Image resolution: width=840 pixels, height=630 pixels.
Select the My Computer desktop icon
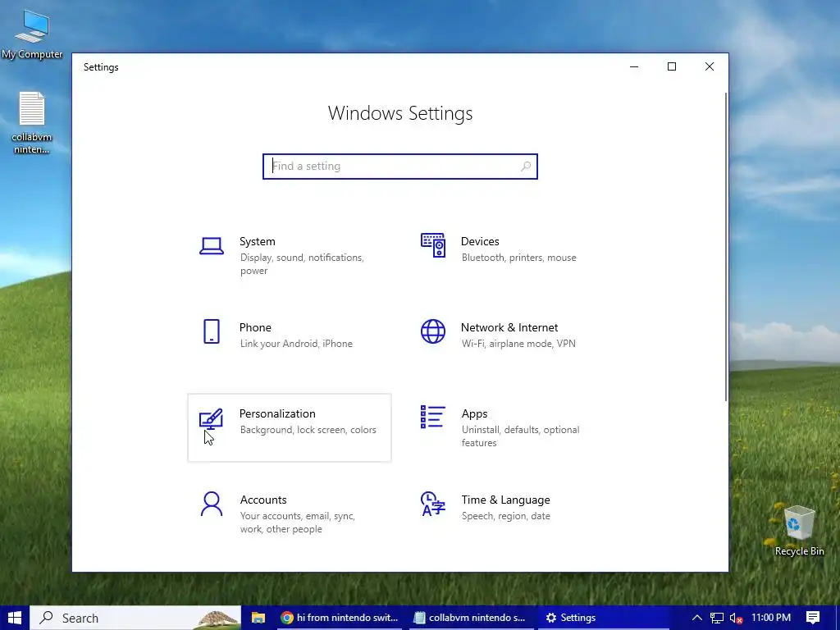pyautogui.click(x=32, y=33)
